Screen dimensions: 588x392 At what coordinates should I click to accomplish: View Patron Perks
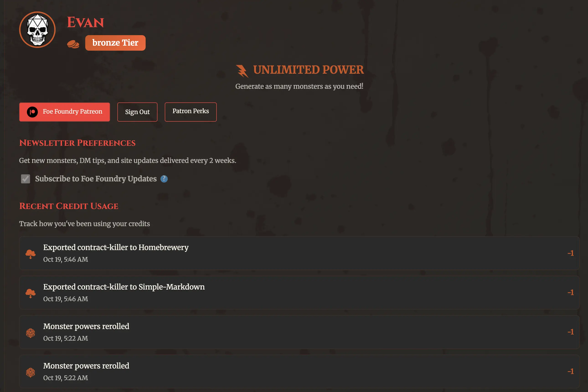point(191,112)
